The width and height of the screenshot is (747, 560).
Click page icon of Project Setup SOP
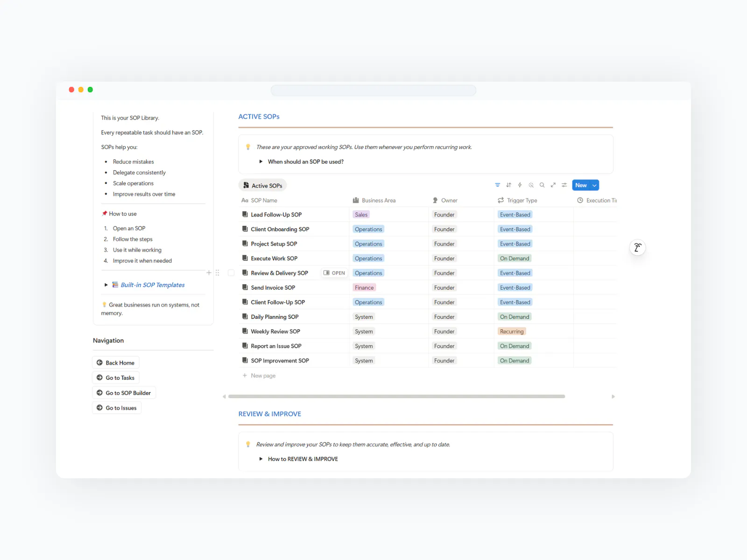(x=245, y=244)
